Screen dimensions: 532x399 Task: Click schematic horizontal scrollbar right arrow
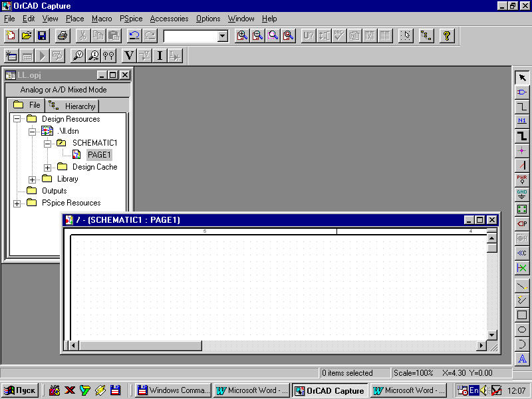click(481, 346)
